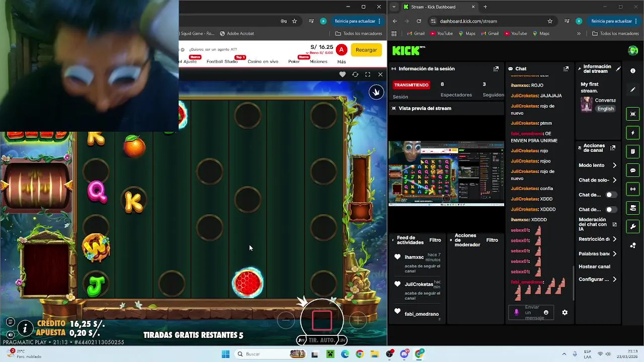Click the stream preview sidebar icon
The height and width of the screenshot is (362, 644).
(x=633, y=114)
